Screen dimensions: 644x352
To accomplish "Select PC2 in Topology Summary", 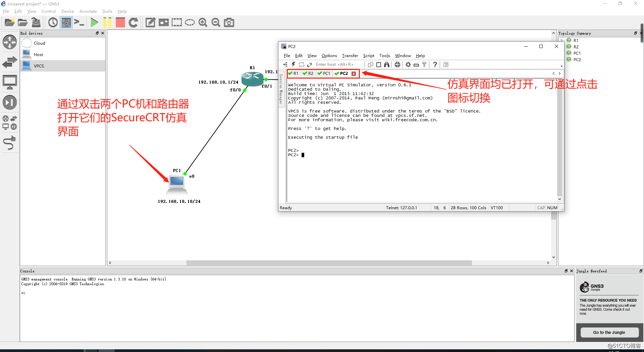I will pyautogui.click(x=577, y=59).
